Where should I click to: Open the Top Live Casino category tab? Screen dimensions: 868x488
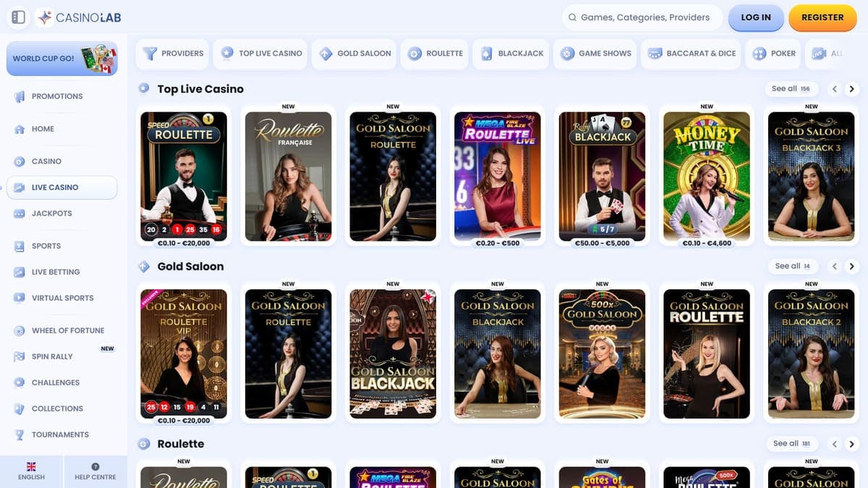261,53
